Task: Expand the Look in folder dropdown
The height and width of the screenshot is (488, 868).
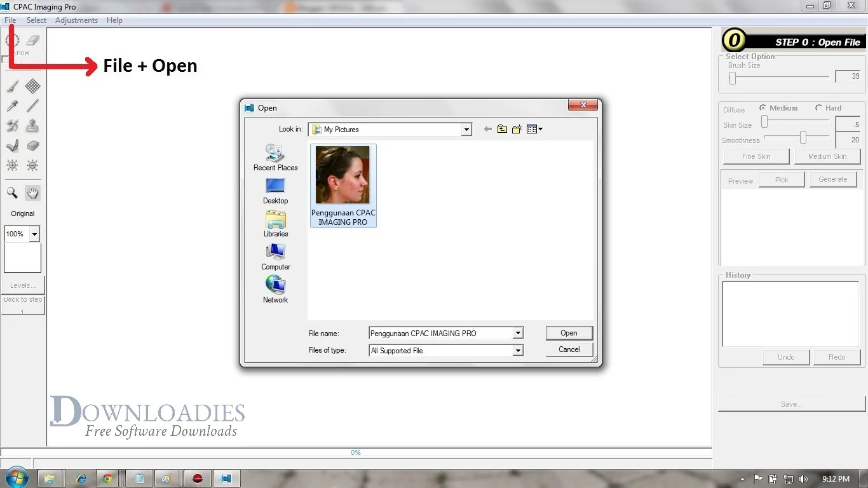Action: tap(466, 130)
